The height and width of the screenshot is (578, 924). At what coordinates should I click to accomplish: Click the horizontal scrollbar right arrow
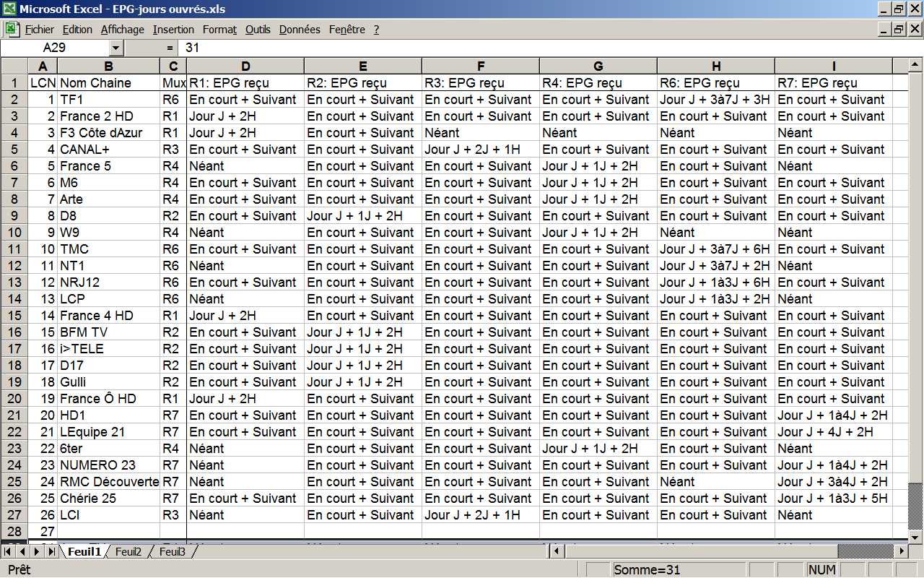[x=900, y=552]
